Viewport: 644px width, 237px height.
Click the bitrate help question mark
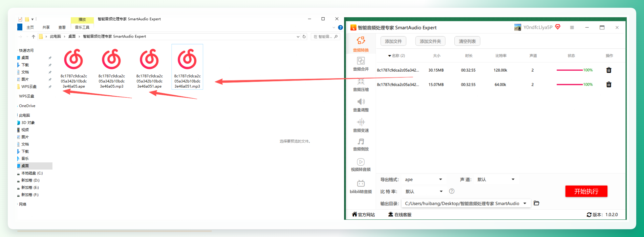click(452, 191)
